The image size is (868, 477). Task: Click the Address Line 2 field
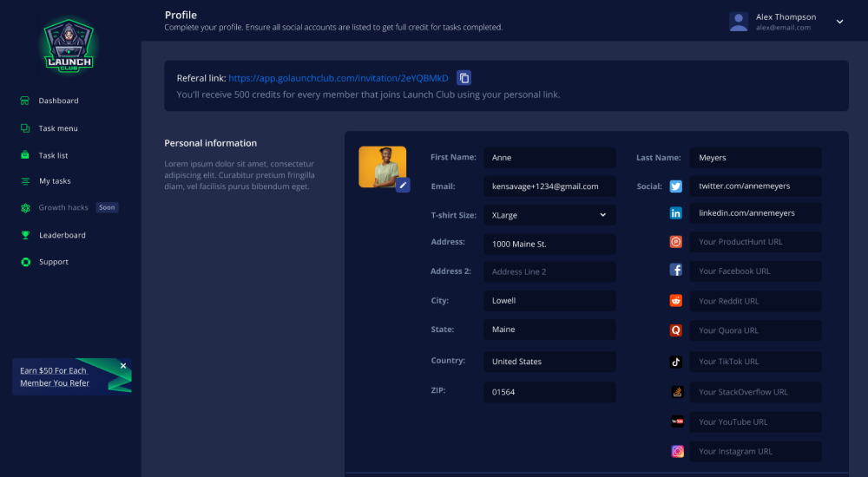(549, 271)
